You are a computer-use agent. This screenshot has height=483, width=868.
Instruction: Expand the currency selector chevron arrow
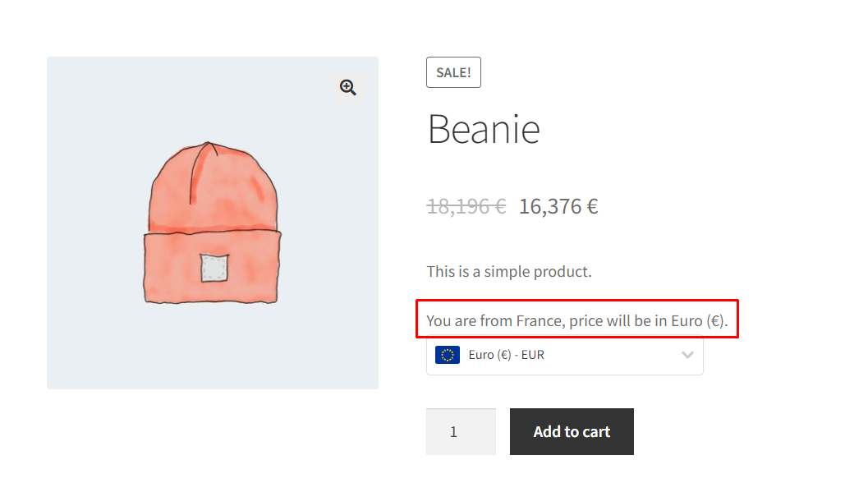pos(687,355)
